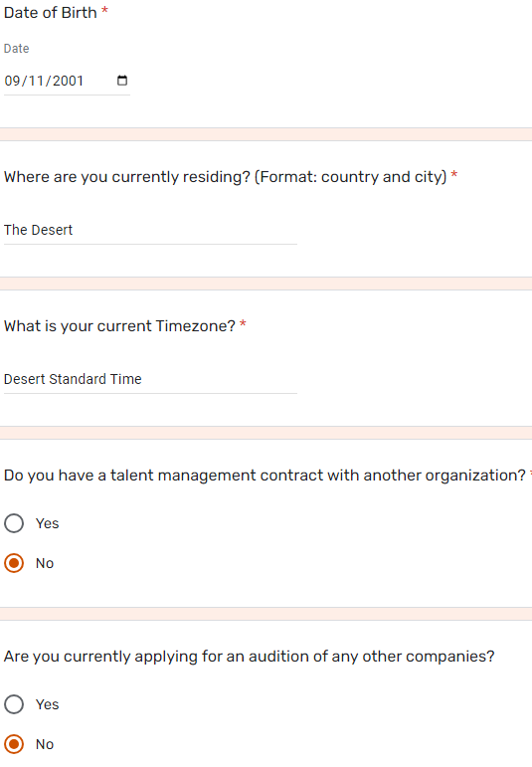Choose Yes radio for auditioning other companies
The width and height of the screenshot is (532, 767).
pyautogui.click(x=14, y=704)
